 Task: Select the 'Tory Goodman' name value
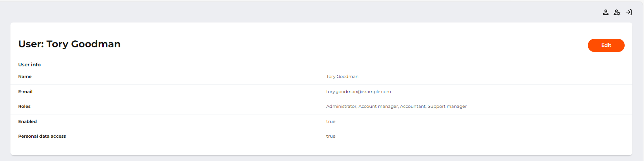point(342,76)
